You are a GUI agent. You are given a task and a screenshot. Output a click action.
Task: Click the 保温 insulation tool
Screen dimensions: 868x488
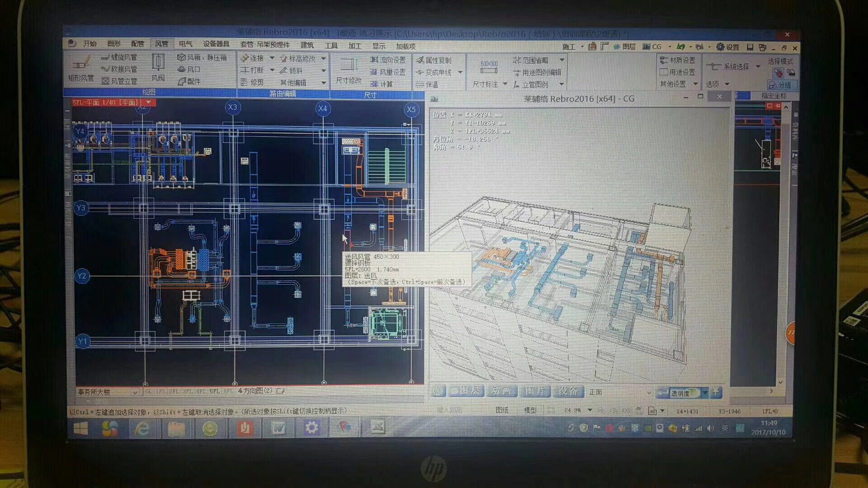click(x=427, y=84)
